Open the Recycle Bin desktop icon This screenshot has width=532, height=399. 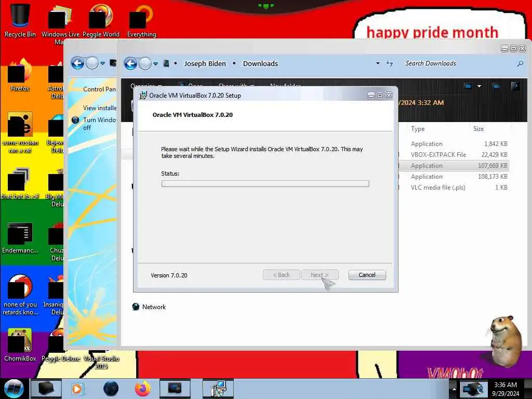pos(20,20)
